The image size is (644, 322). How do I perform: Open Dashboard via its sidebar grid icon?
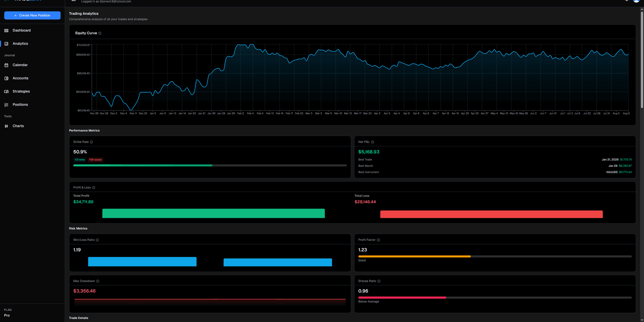(6, 31)
